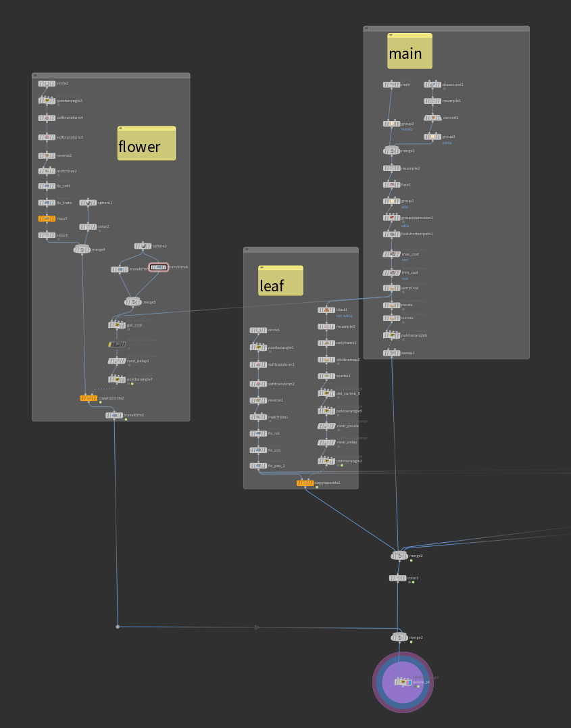The image size is (571, 728).
Task: Collapse the flower network box
Action: tap(35, 75)
